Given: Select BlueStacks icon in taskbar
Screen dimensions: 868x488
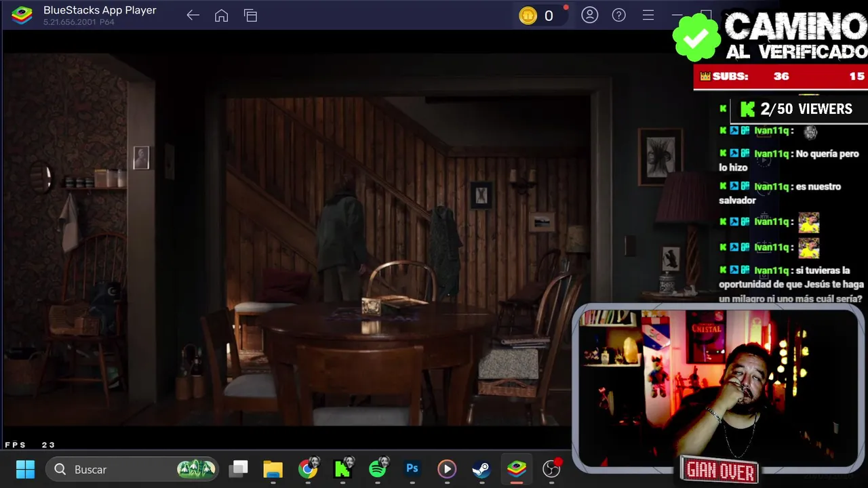Looking at the screenshot, I should 517,469.
